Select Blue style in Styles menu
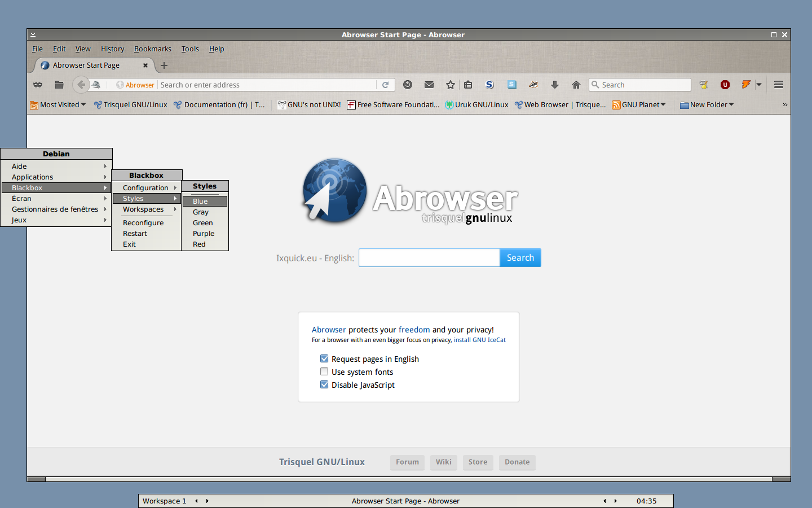The height and width of the screenshot is (508, 812). [205, 201]
